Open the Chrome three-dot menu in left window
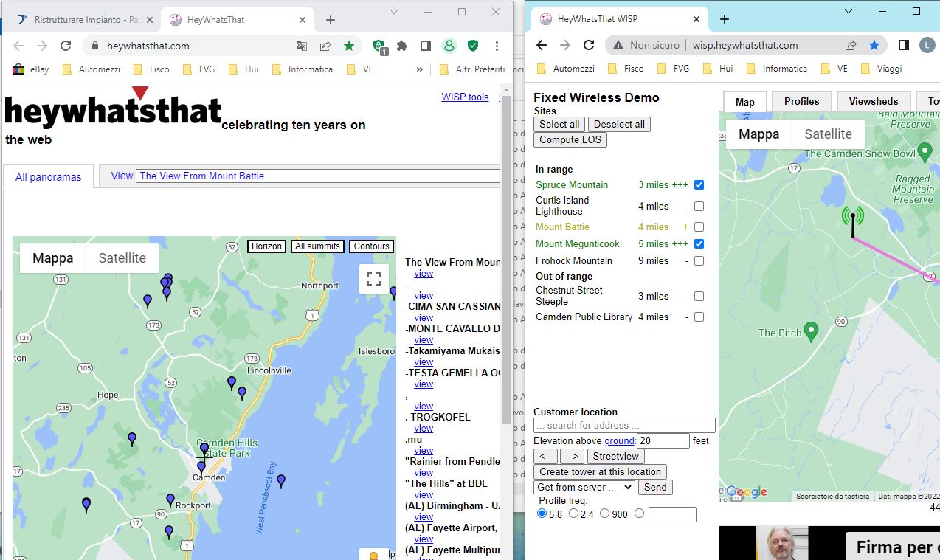Screen dimensions: 940x560 497,46
